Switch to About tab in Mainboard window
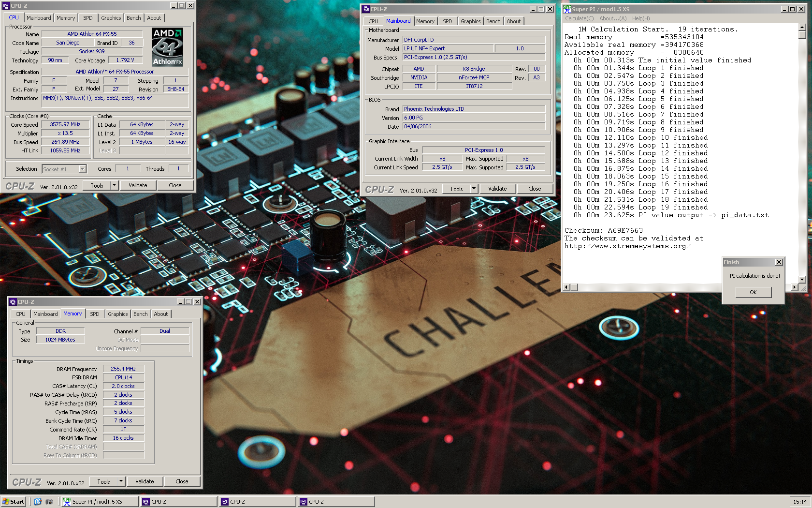This screenshot has width=812, height=508. tap(514, 21)
